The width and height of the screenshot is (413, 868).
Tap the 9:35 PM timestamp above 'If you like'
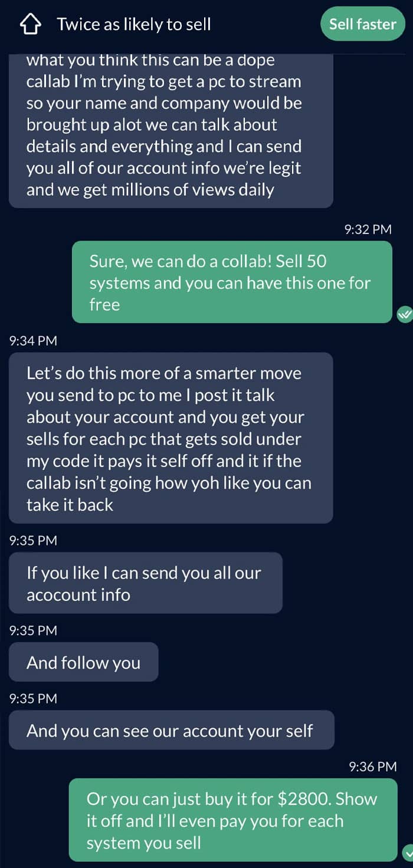[x=34, y=540]
